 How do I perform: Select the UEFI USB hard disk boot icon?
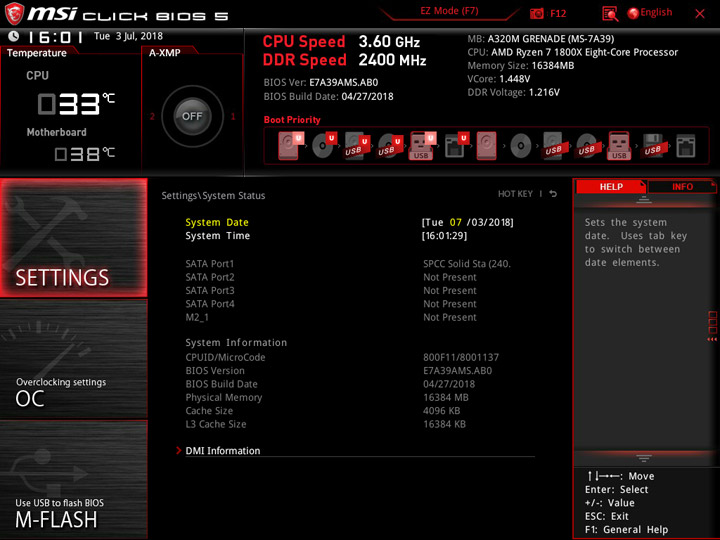tap(357, 145)
